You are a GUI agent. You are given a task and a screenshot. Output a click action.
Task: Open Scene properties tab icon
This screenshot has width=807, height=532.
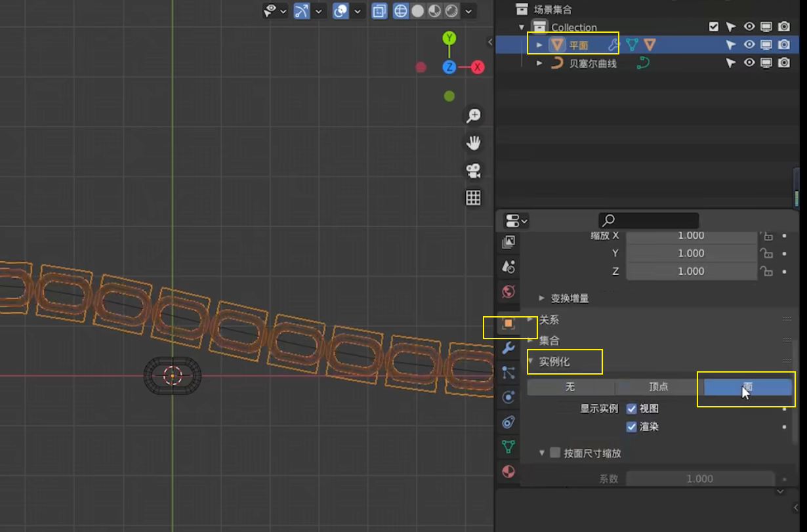coord(508,266)
